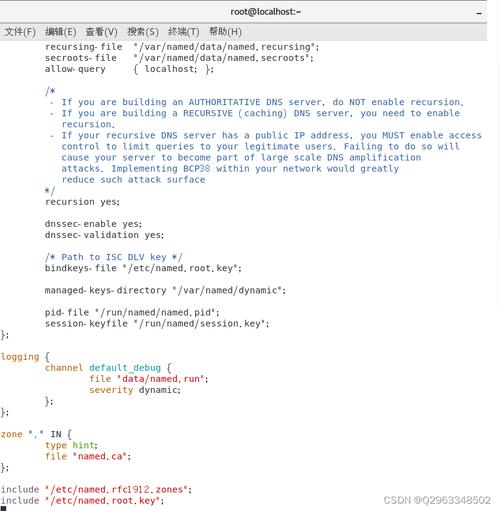
Task: Click the 'type hint;' line
Action: click(x=71, y=445)
